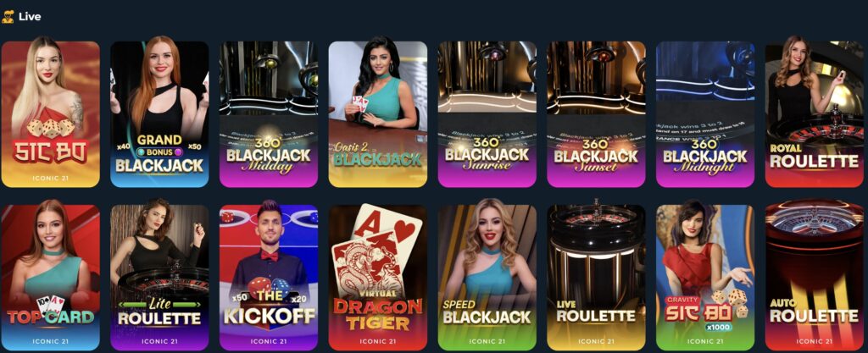Launch 360 Blackjack Sunset table
This screenshot has width=868, height=353.
[596, 113]
